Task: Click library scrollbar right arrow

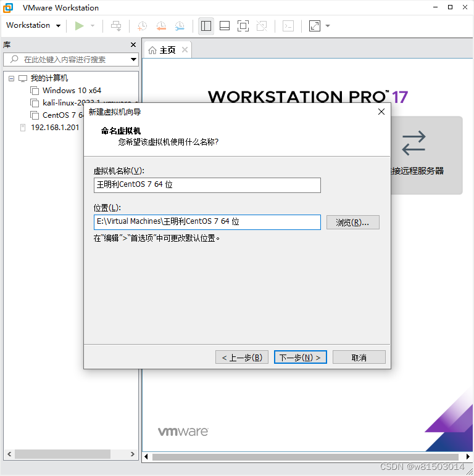Action: tap(133, 454)
